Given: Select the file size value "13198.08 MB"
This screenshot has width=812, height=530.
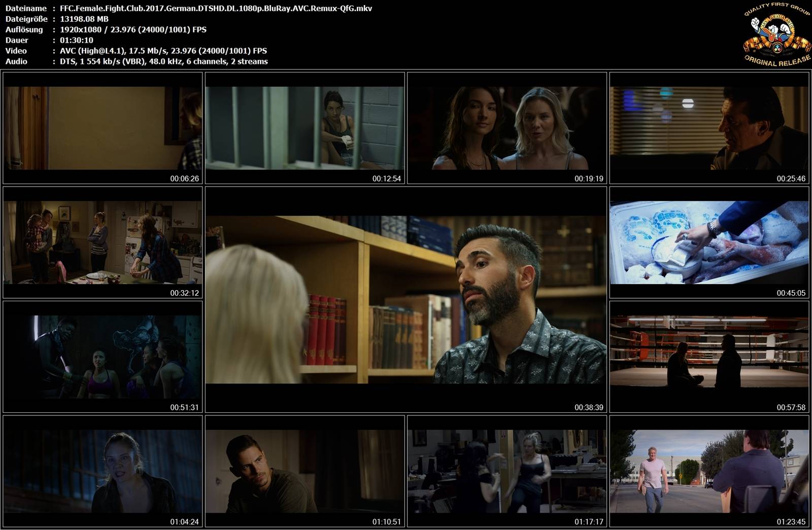Looking at the screenshot, I should [84, 19].
